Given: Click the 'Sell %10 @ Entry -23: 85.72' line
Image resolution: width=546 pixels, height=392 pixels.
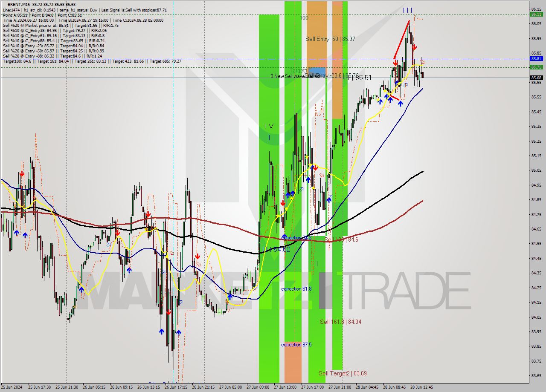Looking at the screenshot, I should [53, 46].
